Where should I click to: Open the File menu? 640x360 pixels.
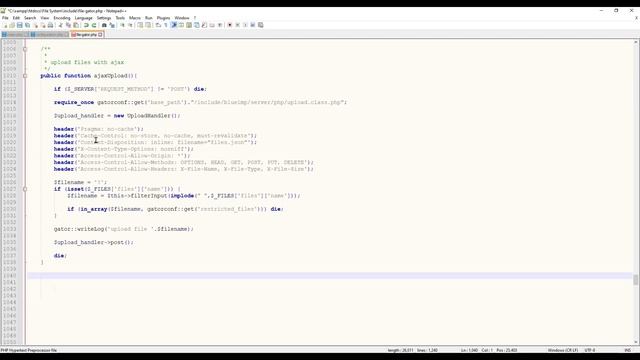5,18
